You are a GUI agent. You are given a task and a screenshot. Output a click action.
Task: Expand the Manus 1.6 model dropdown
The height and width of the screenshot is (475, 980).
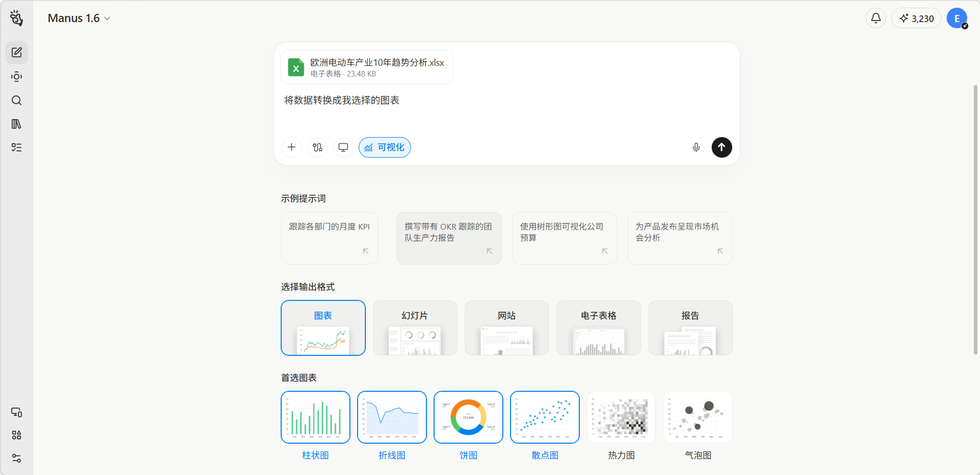click(79, 18)
